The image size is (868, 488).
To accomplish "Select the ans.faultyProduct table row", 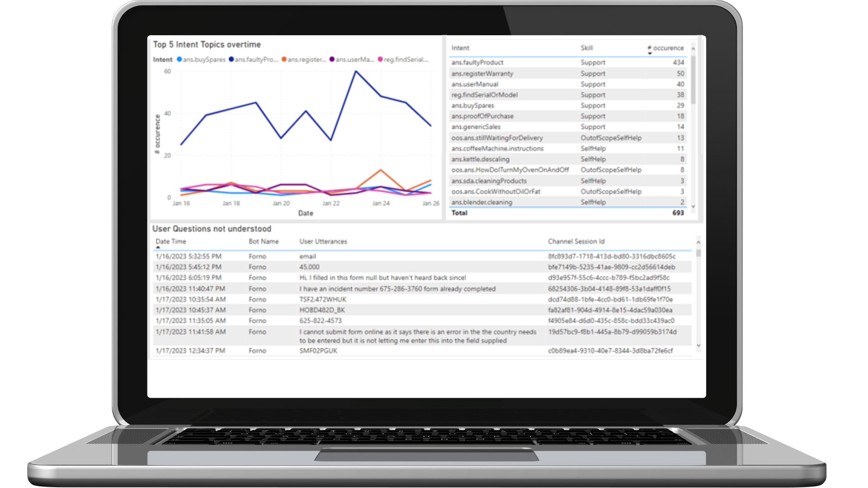I will tap(567, 62).
